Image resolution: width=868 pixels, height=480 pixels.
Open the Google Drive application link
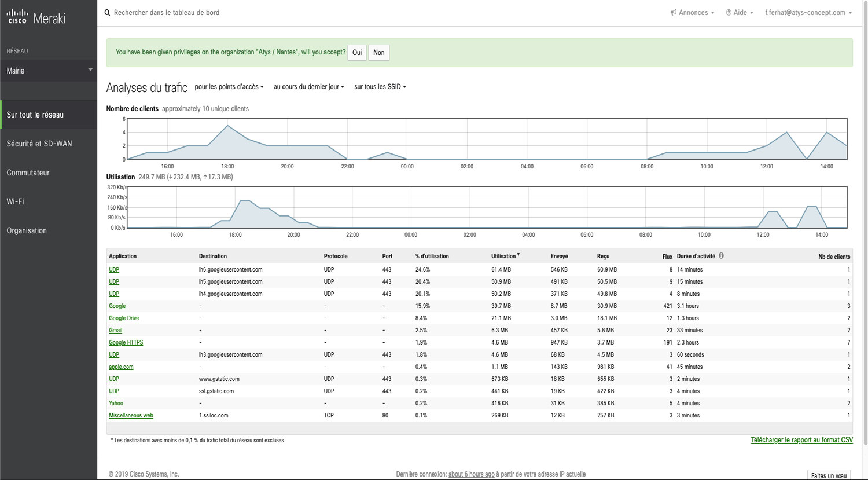[124, 318]
